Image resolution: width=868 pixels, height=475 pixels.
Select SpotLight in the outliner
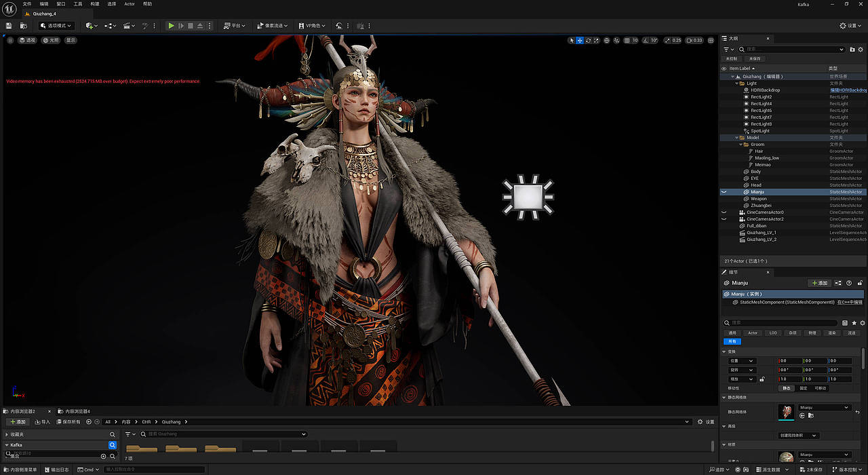click(x=760, y=131)
